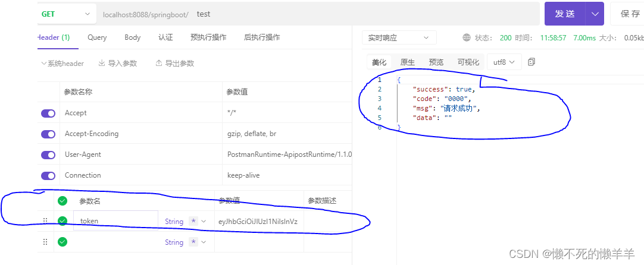The height and width of the screenshot is (265, 644).
Task: Click the drag handle icon of empty row
Action: tap(46, 242)
